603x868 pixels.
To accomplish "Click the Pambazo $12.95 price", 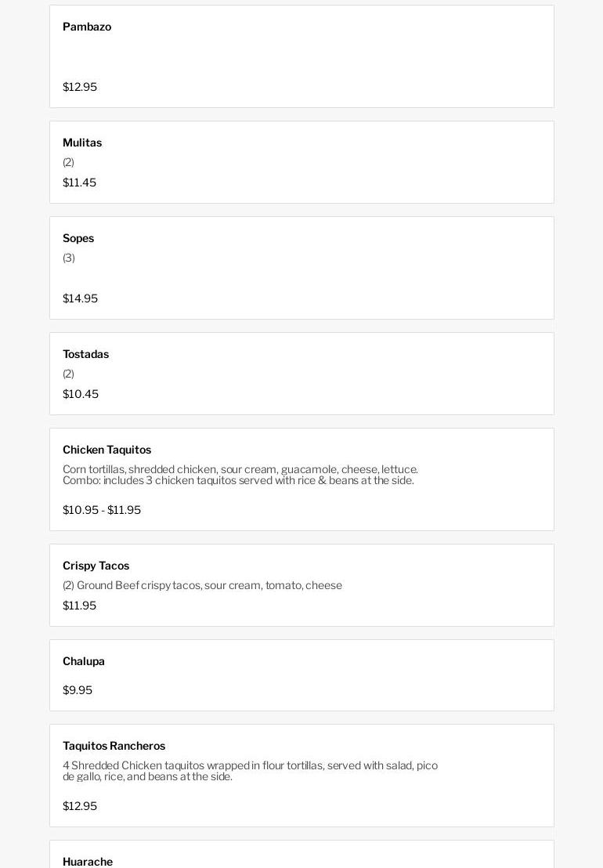I will click(x=80, y=87).
